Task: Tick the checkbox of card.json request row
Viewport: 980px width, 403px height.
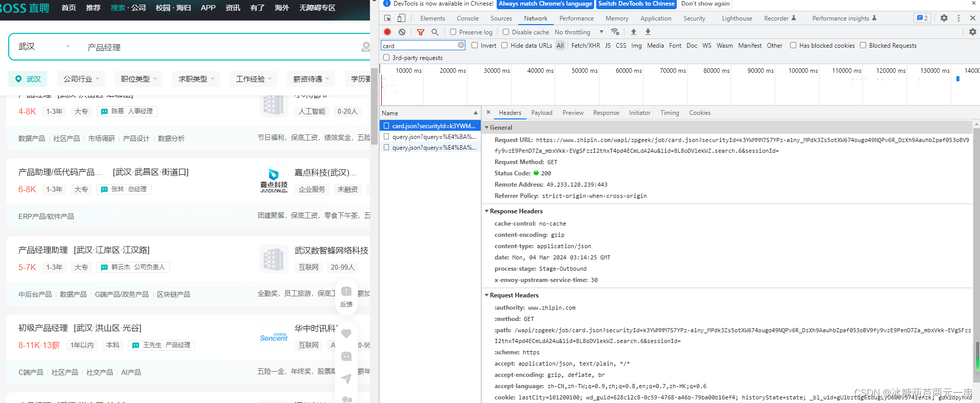Action: pyautogui.click(x=386, y=126)
